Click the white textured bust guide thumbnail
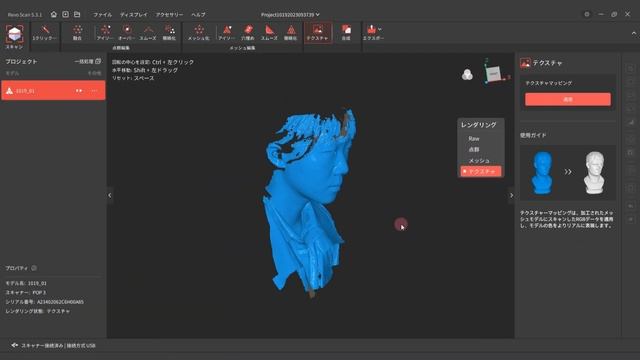640x360 pixels. pos(594,173)
